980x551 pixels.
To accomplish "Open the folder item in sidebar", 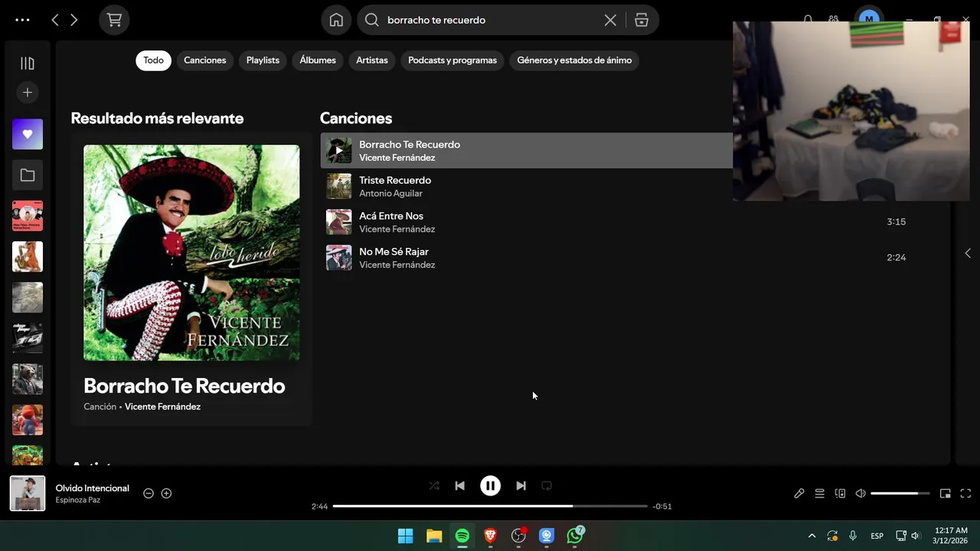I will [x=28, y=175].
